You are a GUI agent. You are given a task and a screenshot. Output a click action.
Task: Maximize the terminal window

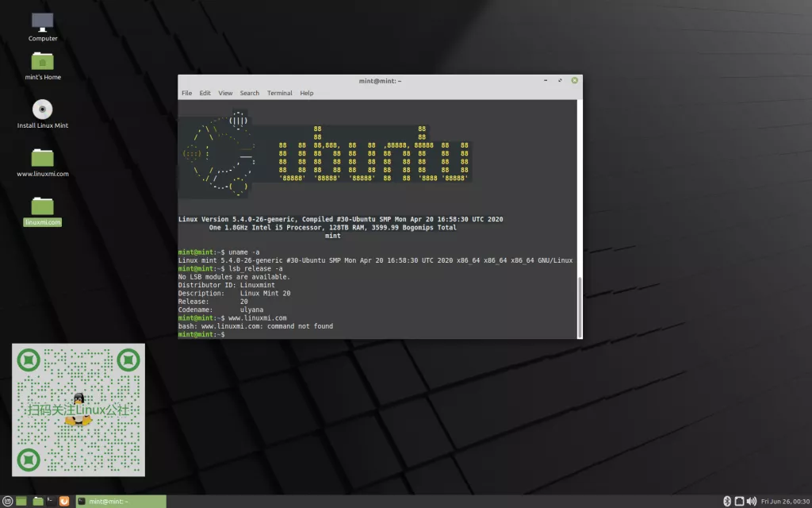[560, 80]
